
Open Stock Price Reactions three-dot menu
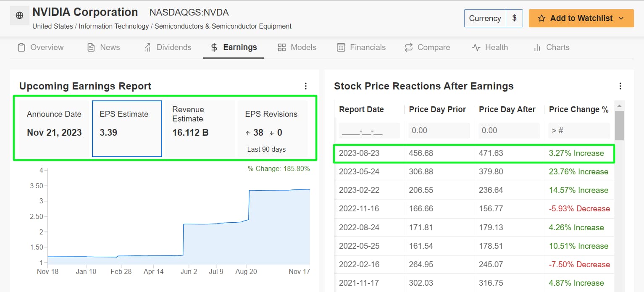[620, 86]
